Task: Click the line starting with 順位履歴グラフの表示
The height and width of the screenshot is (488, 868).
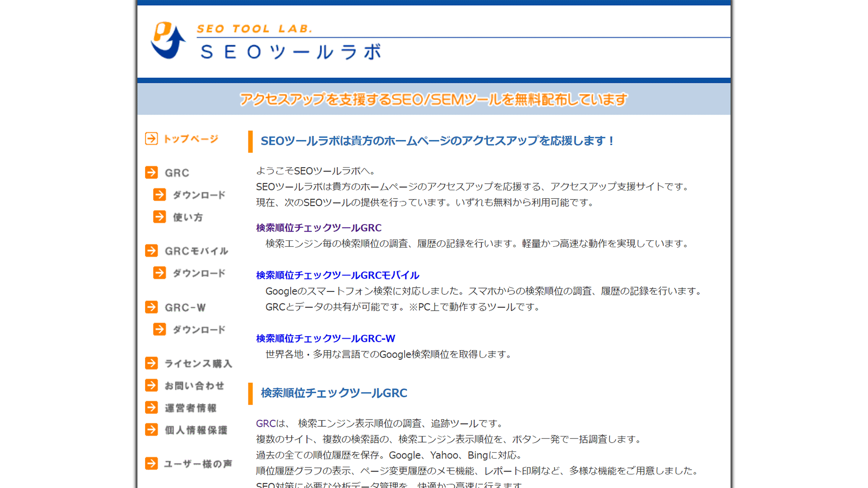Action: (478, 471)
